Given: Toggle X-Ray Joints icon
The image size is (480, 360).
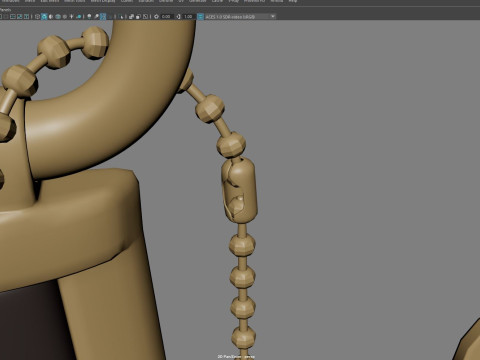Looking at the screenshot, I should pyautogui.click(x=145, y=17).
